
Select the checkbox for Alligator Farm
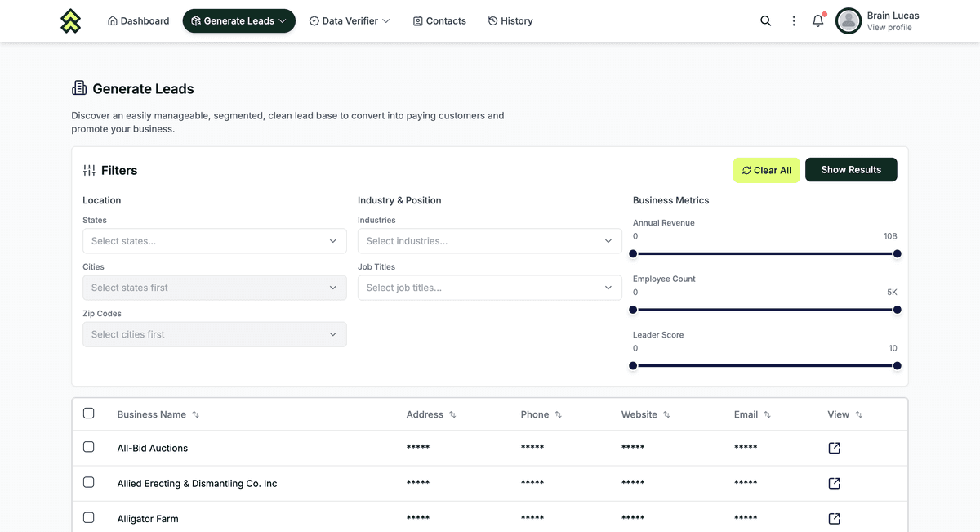(88, 516)
